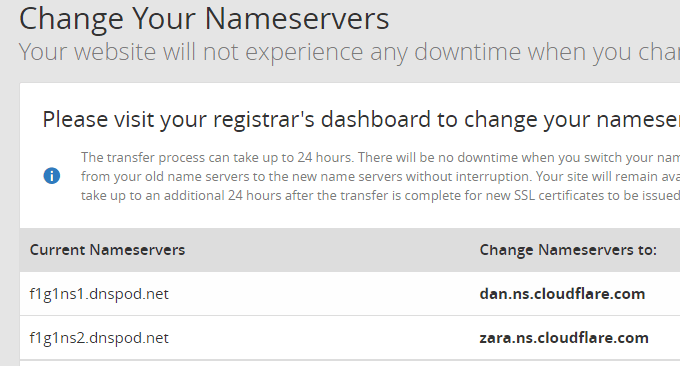Click the Change Your Nameservers page title

click(204, 19)
